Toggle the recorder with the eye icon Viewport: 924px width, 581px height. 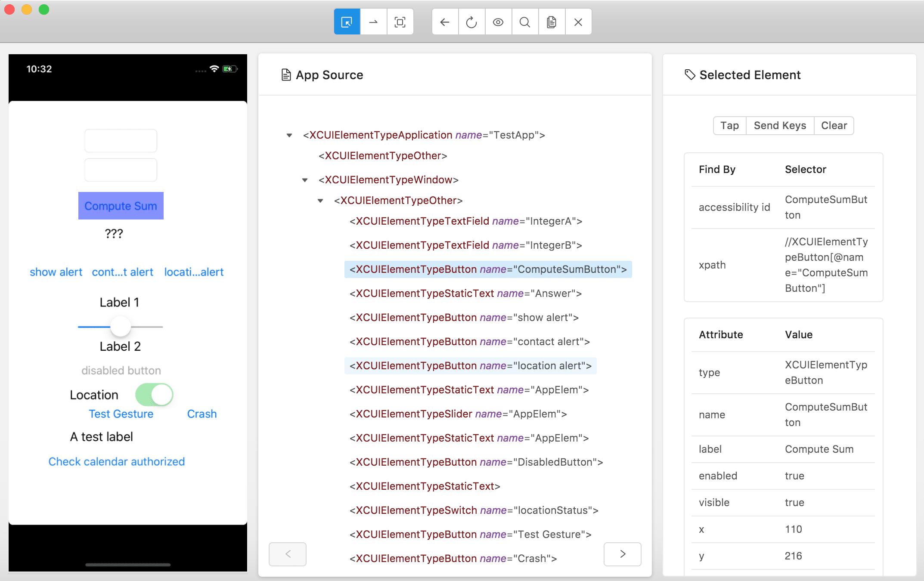(x=498, y=22)
